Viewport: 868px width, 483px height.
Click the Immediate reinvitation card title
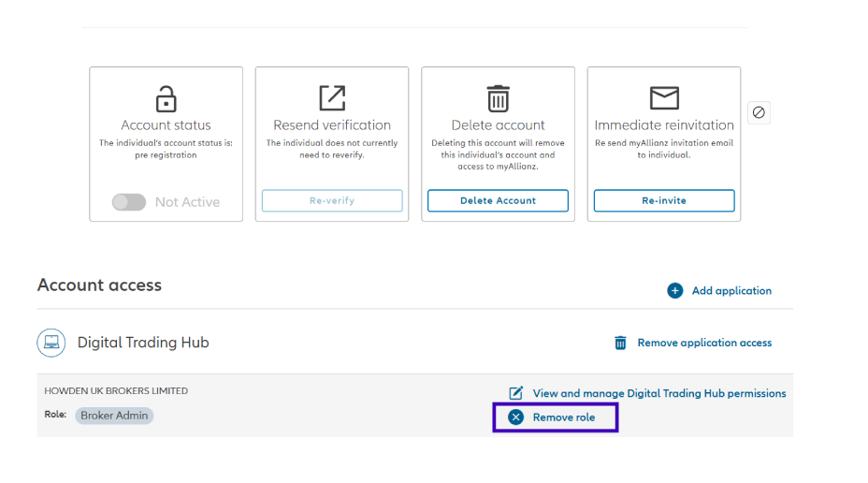point(664,125)
